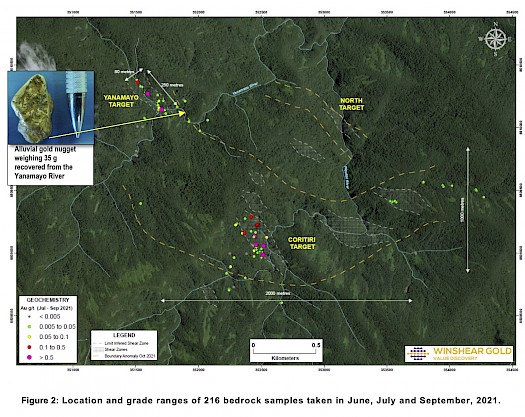Click the Kilometers scale bar

[286, 351]
